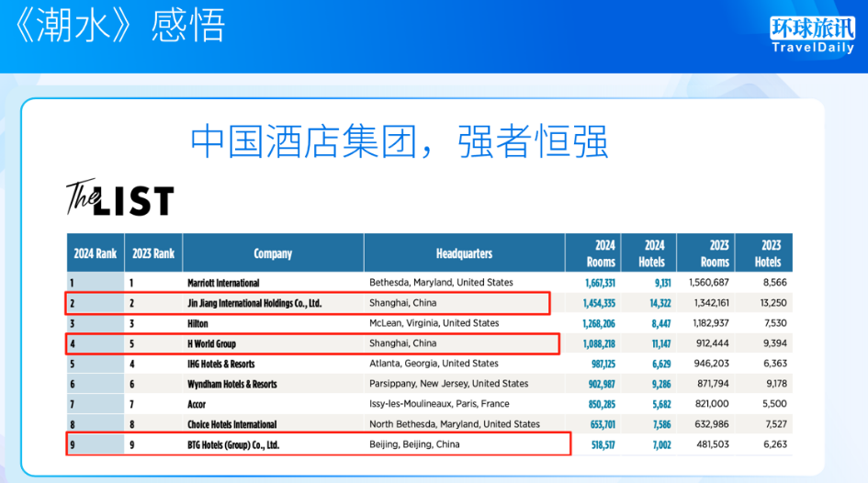Click Shanghai, China in H World row
The width and height of the screenshot is (868, 483).
(x=402, y=343)
